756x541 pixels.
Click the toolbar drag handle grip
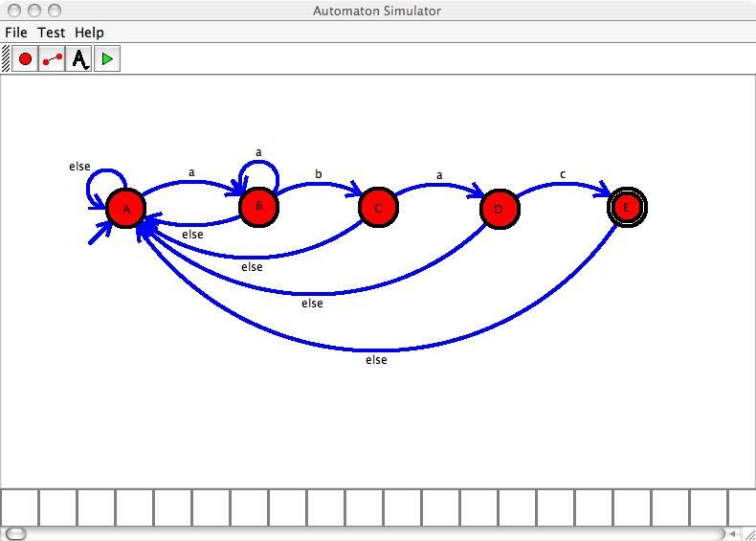(x=6, y=59)
